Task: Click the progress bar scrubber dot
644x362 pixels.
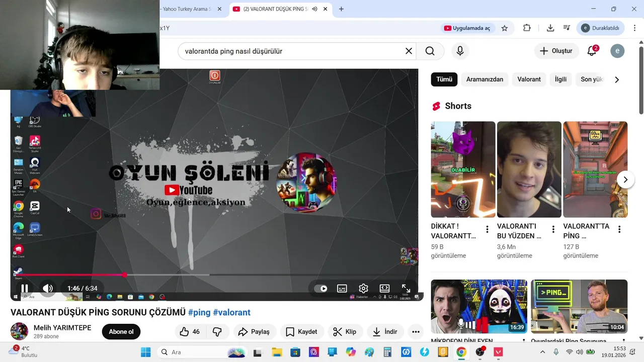Action: click(x=124, y=275)
